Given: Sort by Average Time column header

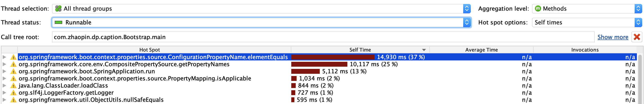Looking at the screenshot, I should 481,50.
